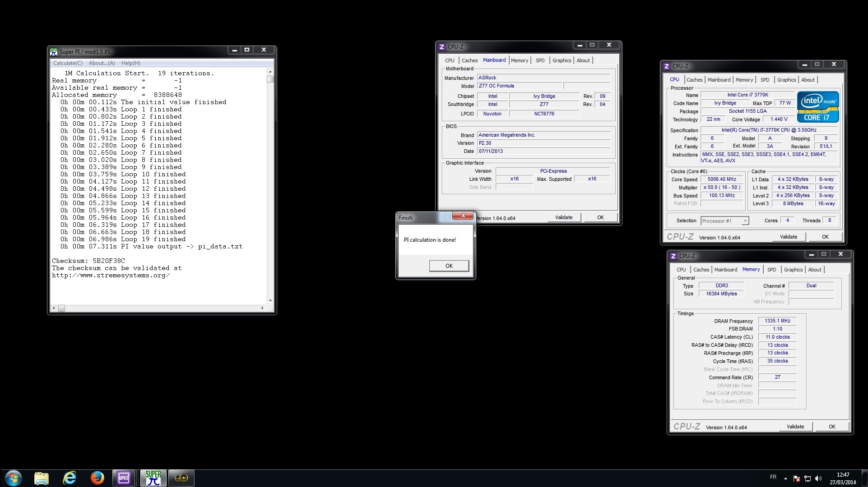
Task: Switch to Caches tab in Mainboard window
Action: point(469,60)
